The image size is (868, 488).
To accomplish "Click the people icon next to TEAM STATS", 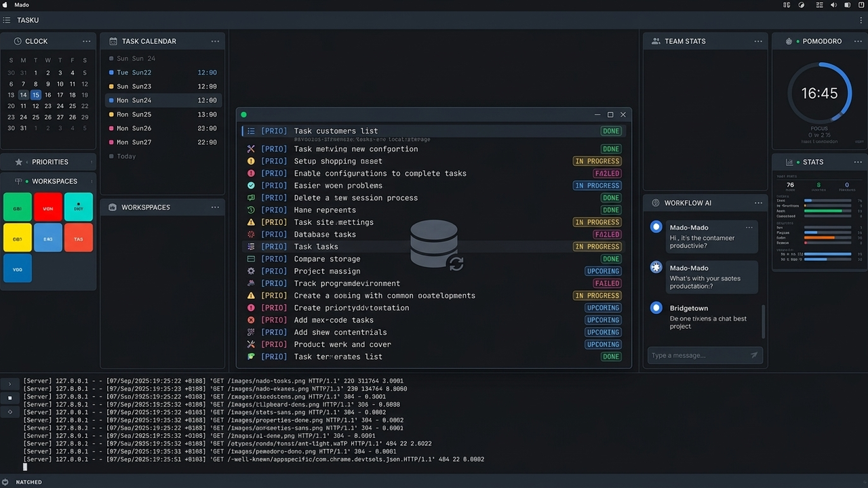I will tap(656, 41).
